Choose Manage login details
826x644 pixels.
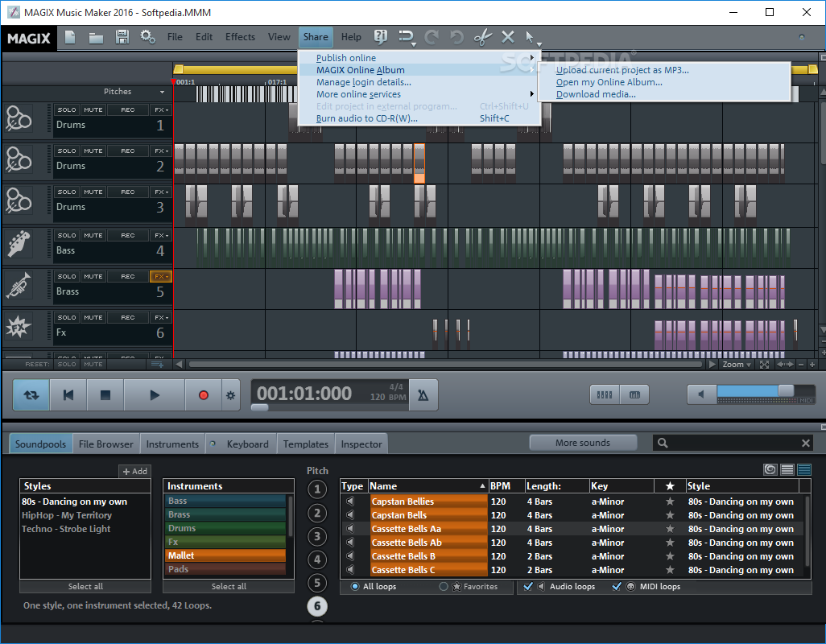click(x=363, y=82)
